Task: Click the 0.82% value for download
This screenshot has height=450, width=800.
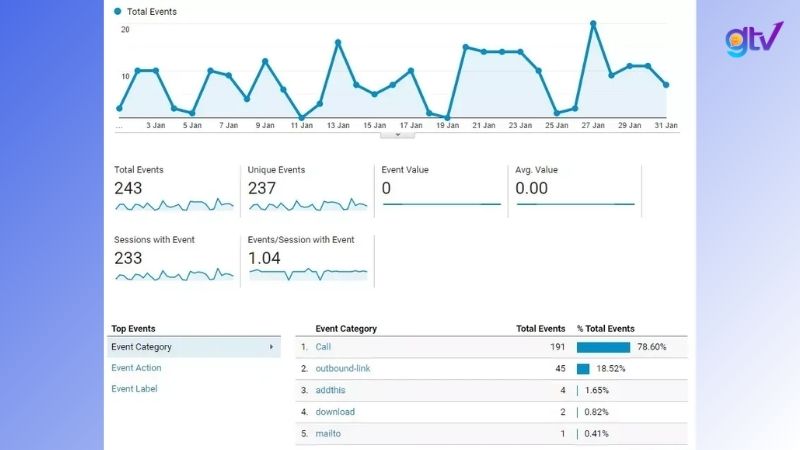Action: tap(596, 412)
